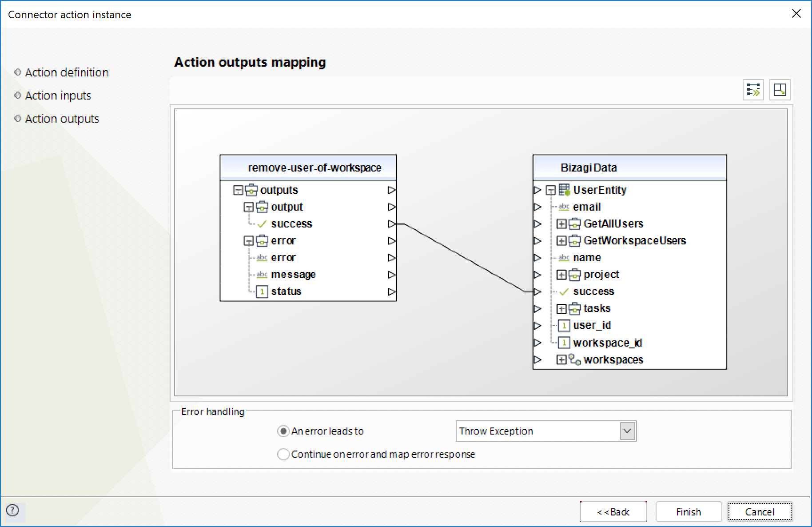
Task: Click the abc icon beside email
Action: (564, 207)
